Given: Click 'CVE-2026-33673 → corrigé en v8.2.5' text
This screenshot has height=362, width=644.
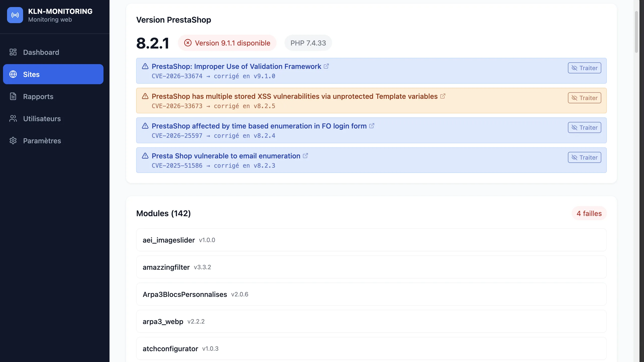Looking at the screenshot, I should pos(213,106).
